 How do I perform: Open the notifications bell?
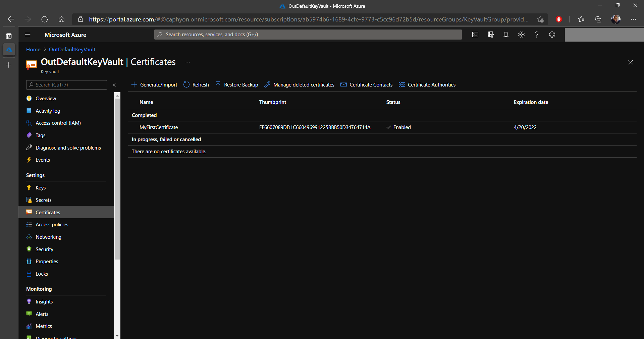point(506,35)
